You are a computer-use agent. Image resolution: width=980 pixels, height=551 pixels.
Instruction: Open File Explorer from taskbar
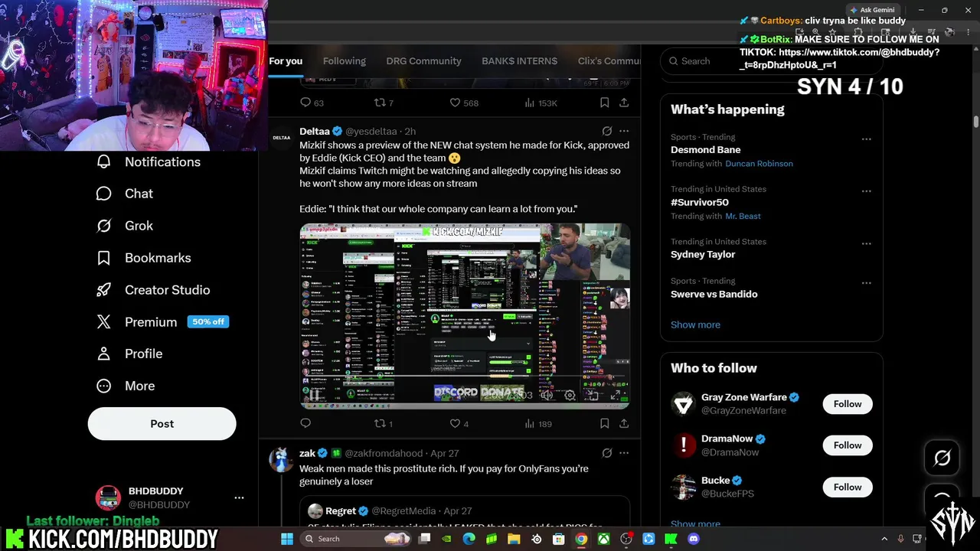(514, 539)
